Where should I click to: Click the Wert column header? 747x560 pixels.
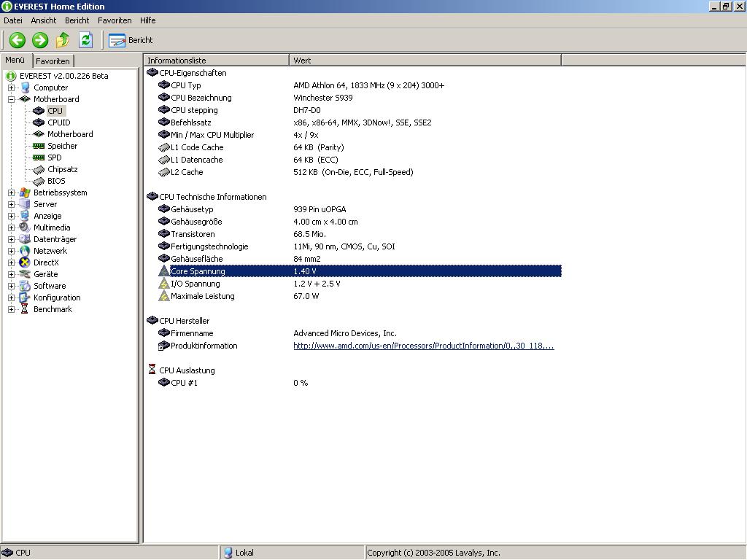tap(425, 61)
